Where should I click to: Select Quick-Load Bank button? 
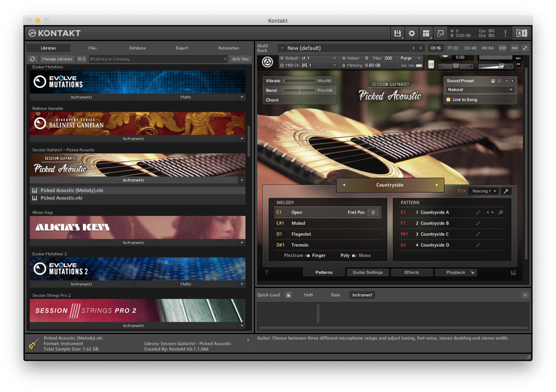(335, 295)
